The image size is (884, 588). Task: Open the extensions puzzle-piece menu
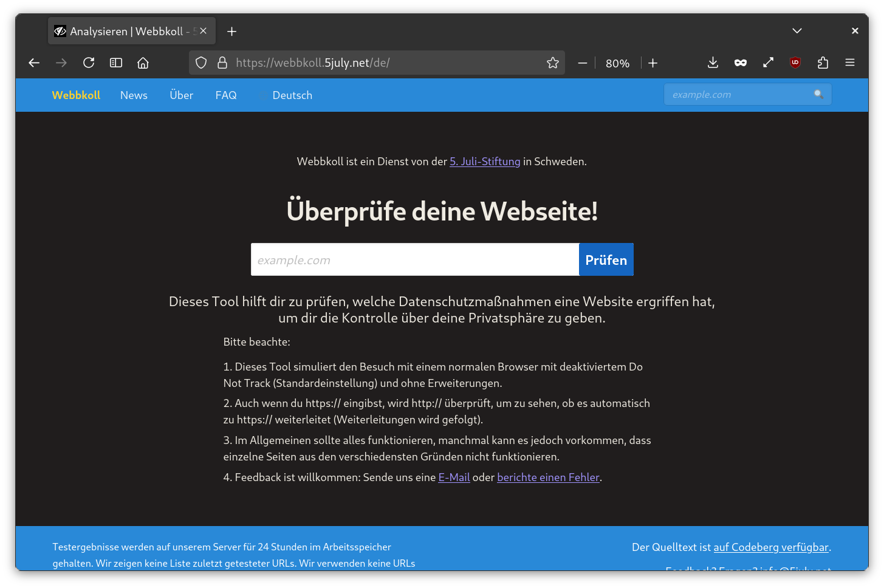pos(823,63)
